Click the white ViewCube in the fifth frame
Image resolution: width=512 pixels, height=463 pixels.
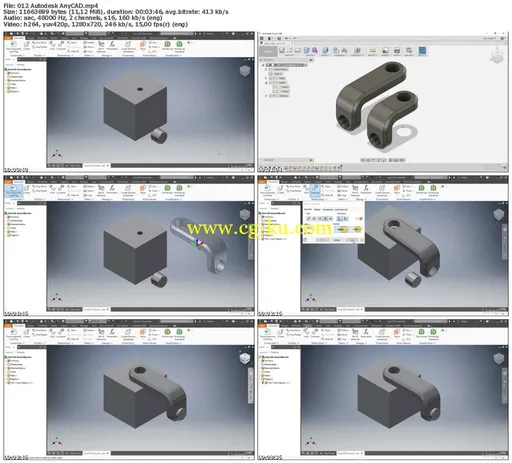[245, 358]
